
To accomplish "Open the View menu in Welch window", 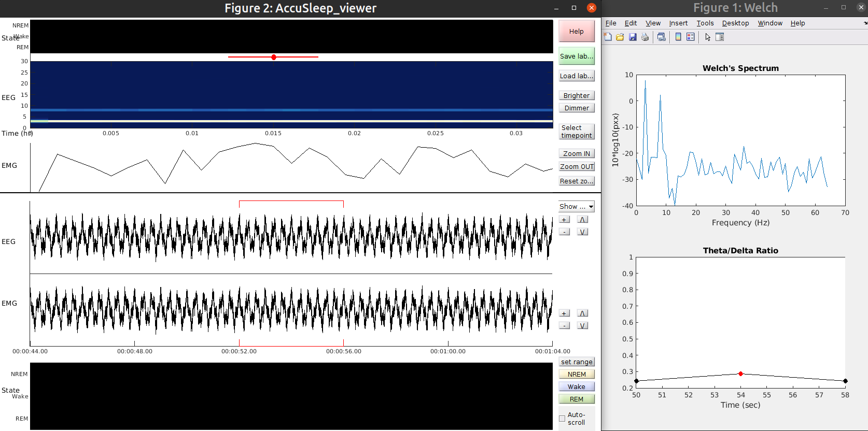I will (653, 23).
